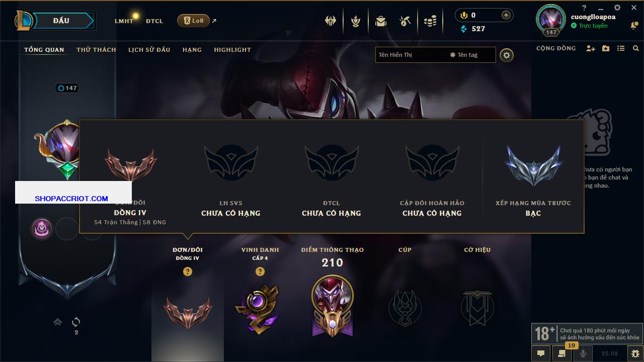Screen dimensions: 644x362
Task: Switch to the Lịch Sử Đấu tab
Action: [149, 50]
